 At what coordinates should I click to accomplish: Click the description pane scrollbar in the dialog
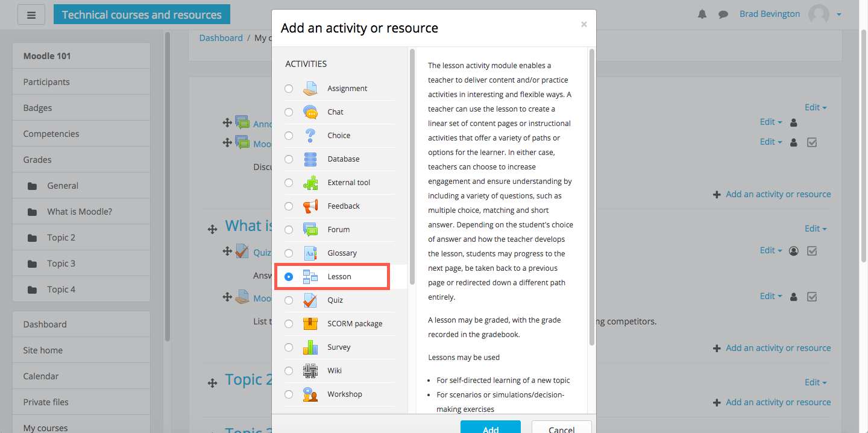tap(592, 197)
